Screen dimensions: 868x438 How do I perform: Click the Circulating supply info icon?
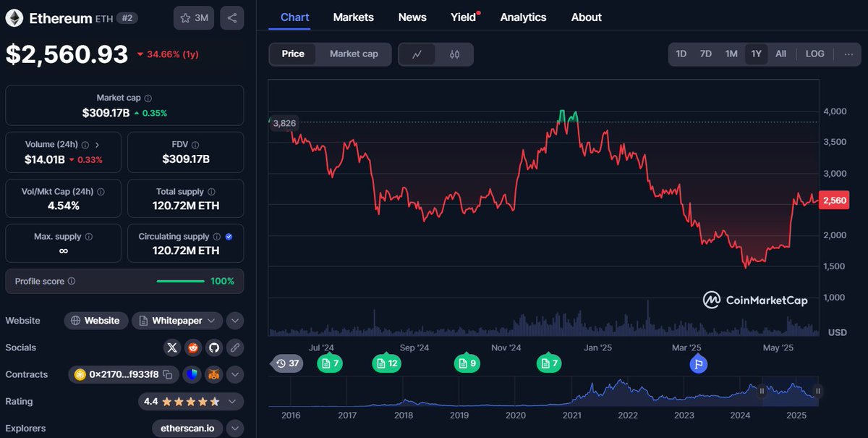point(216,237)
